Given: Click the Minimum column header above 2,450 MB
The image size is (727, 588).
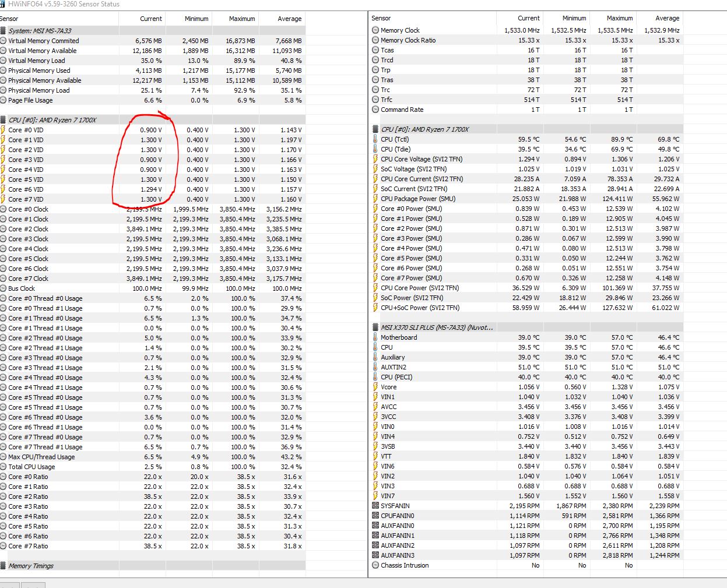Looking at the screenshot, I should [188, 19].
